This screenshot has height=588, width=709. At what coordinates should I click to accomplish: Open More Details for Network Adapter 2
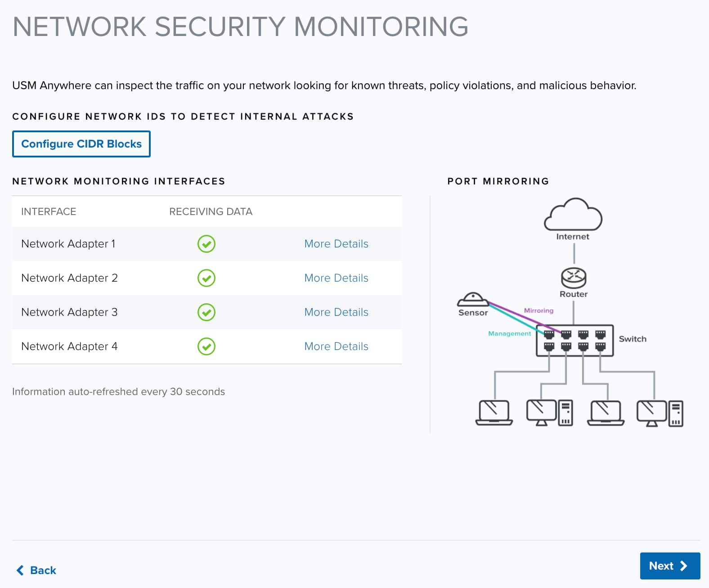pyautogui.click(x=336, y=278)
